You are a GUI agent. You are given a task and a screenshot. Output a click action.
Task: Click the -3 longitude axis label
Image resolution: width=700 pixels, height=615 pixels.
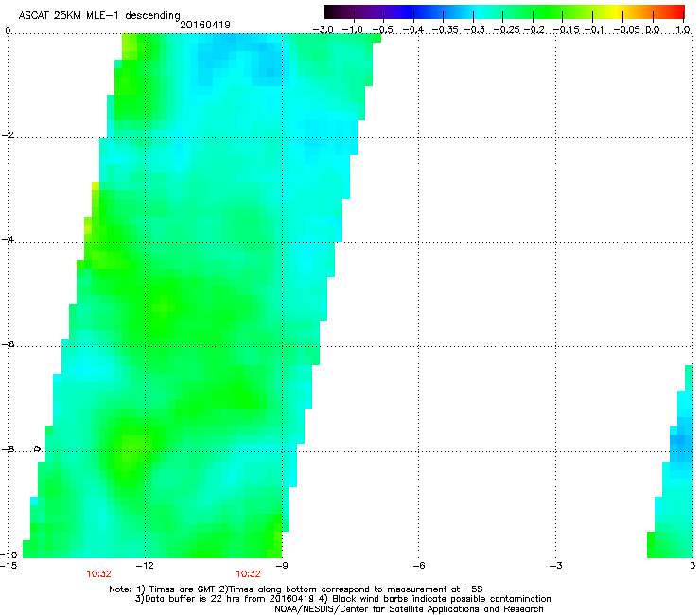tap(556, 566)
